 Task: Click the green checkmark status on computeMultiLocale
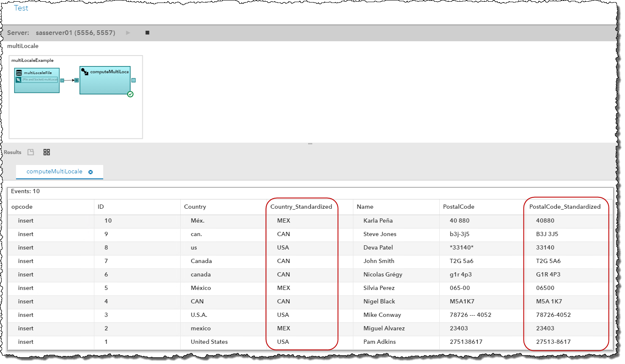pos(130,94)
